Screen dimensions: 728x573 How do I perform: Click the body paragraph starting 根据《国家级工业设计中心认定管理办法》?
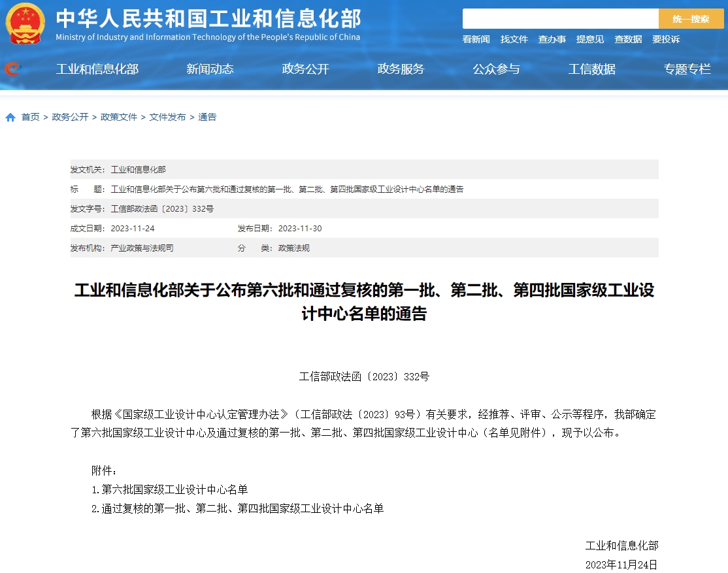tap(364, 423)
